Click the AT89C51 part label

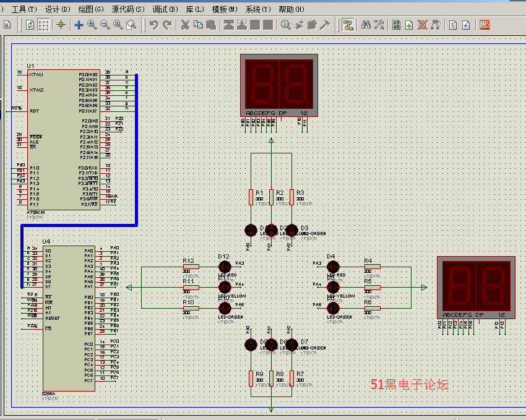click(36, 213)
